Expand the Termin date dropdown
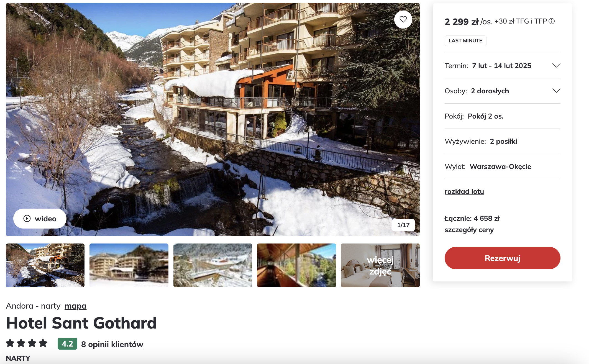This screenshot has width=589, height=364. 502,66
